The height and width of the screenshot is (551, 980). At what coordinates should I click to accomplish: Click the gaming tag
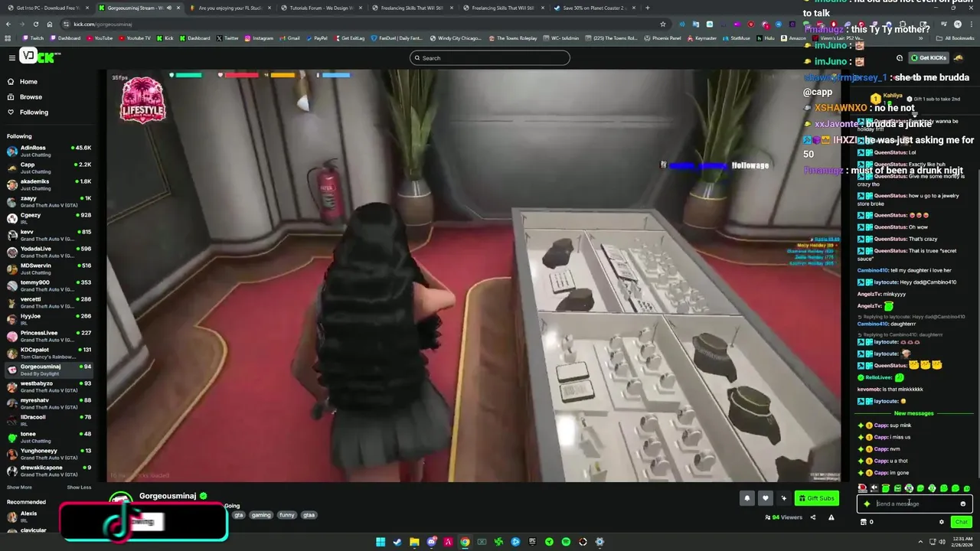point(261,515)
